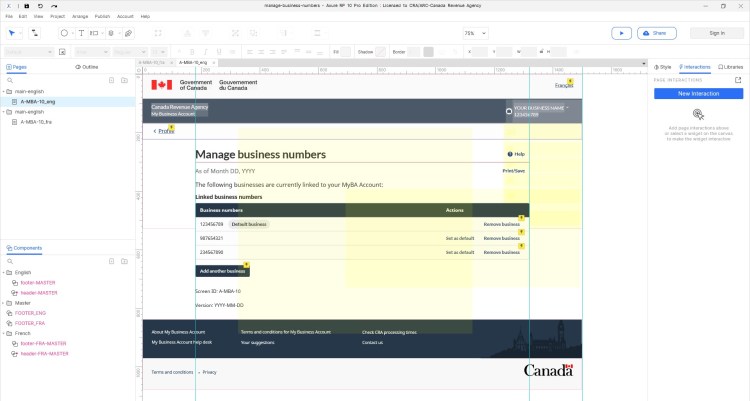This screenshot has height=401, width=750.
Task: Pick the ellipse shape tool
Action: click(x=64, y=33)
